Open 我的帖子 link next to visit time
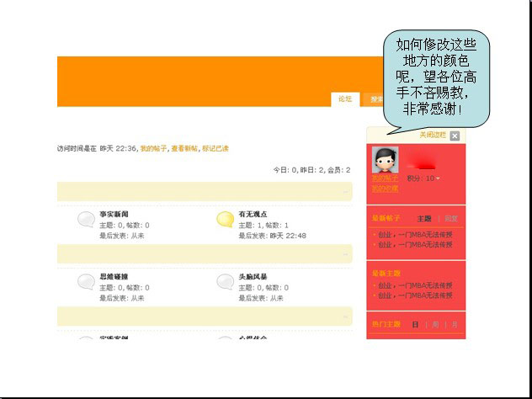 pyautogui.click(x=153, y=149)
